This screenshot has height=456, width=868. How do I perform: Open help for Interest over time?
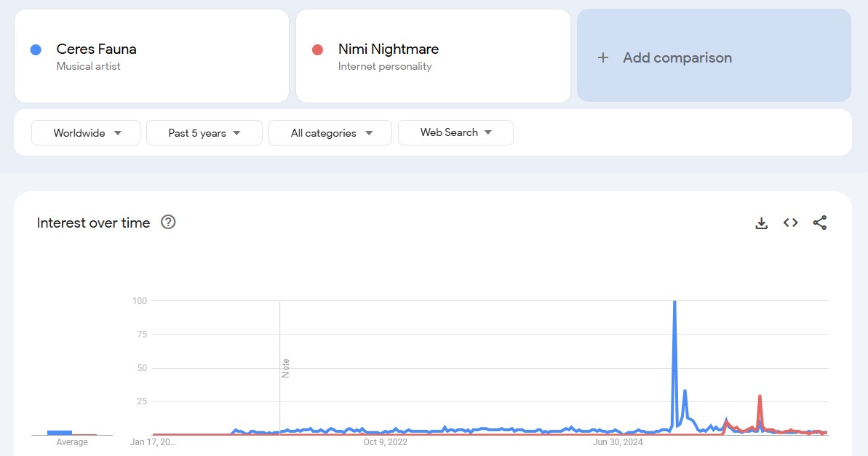(168, 222)
